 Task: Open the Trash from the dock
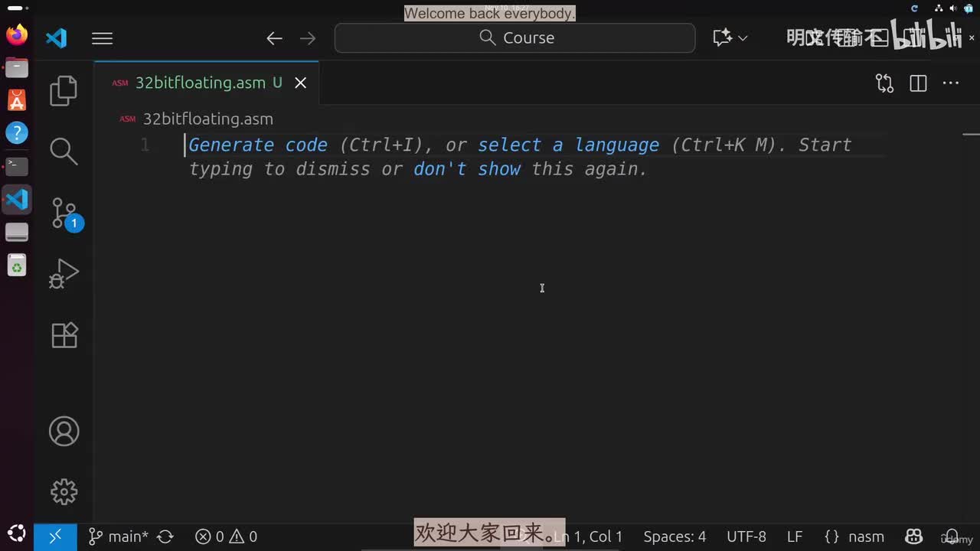[x=17, y=266]
